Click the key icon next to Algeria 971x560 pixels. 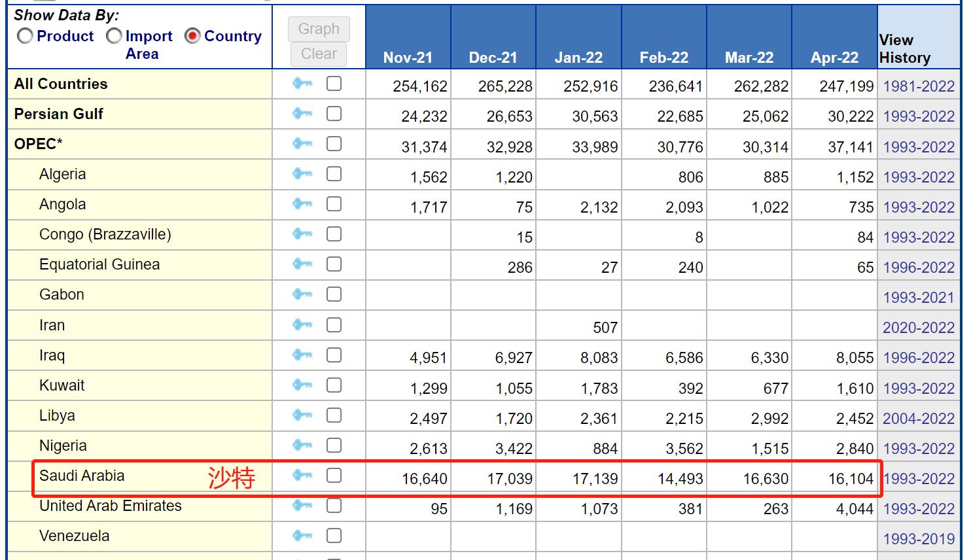302,174
